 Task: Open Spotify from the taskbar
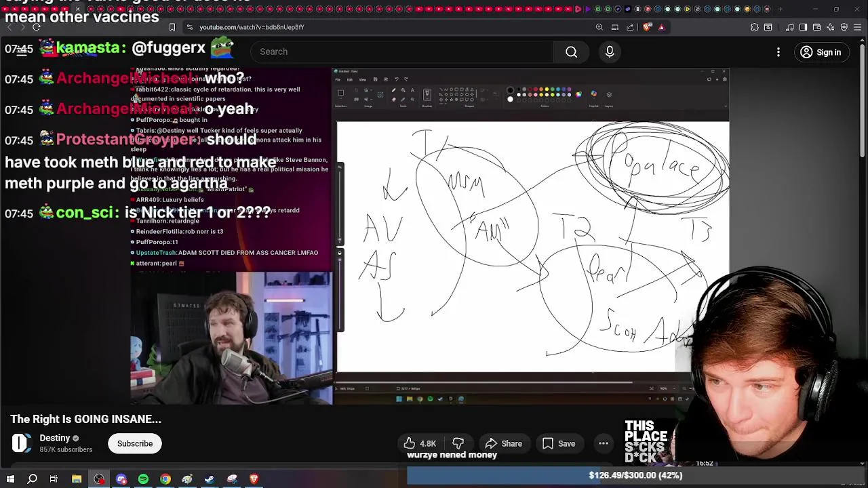pos(143,479)
